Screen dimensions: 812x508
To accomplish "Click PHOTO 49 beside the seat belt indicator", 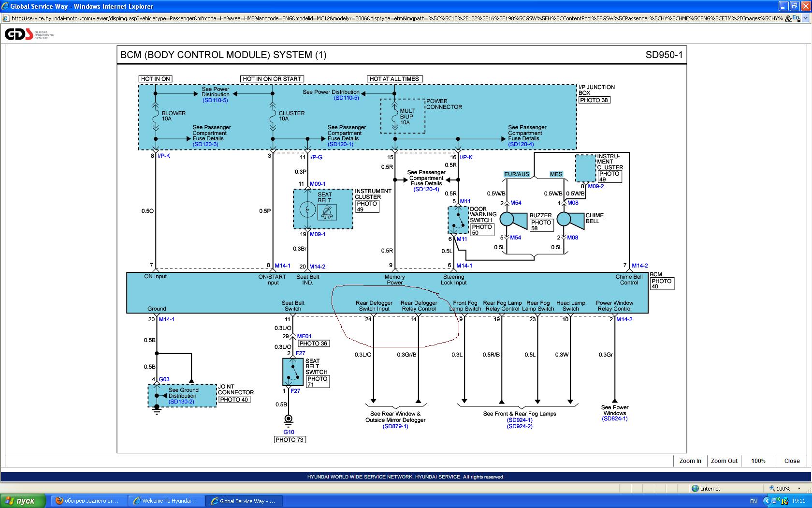I will pos(367,207).
